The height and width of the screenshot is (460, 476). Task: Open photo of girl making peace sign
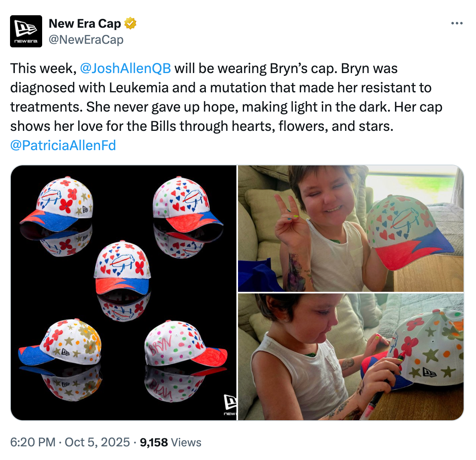click(351, 228)
